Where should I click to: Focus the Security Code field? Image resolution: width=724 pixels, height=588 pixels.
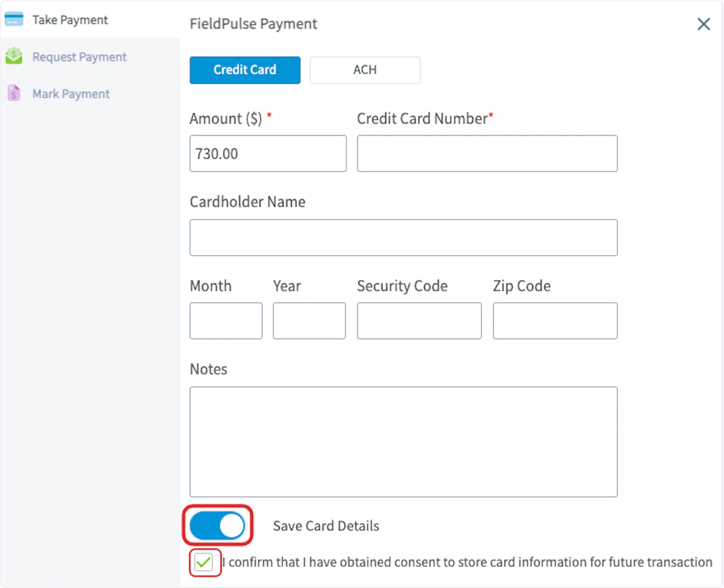point(419,321)
